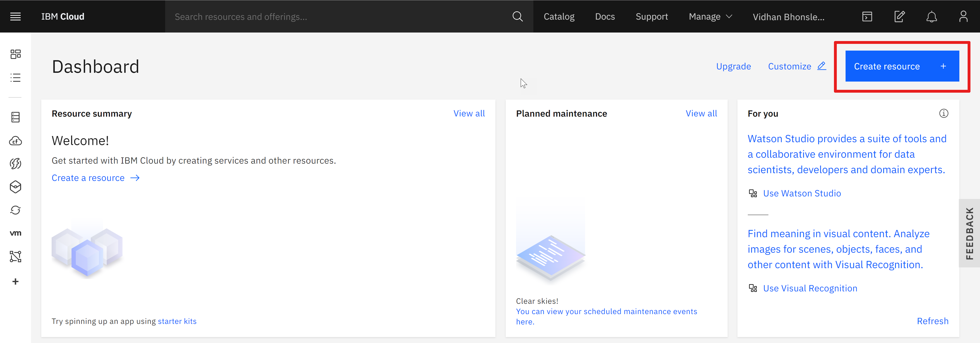Viewport: 980px width, 343px height.
Task: Click the Upgrade link
Action: (x=734, y=66)
